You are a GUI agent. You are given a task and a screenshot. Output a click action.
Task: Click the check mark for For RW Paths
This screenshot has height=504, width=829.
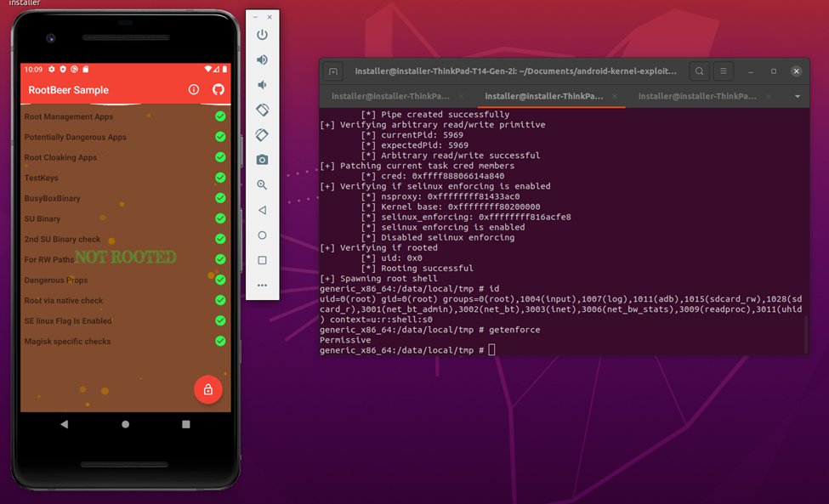coord(220,259)
